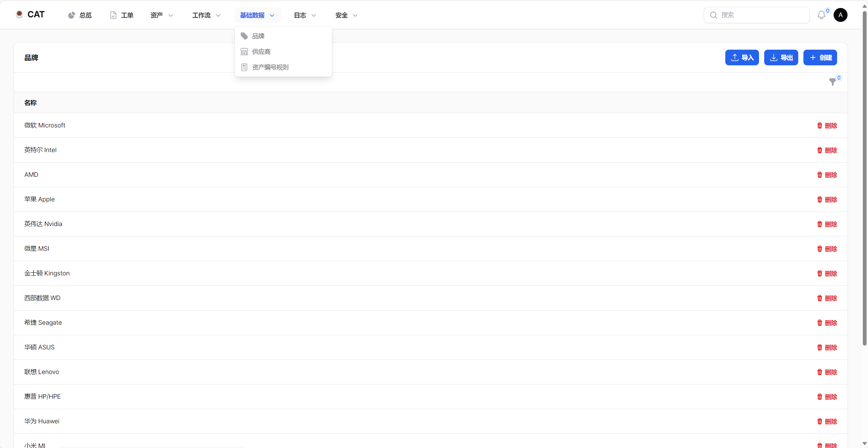Click the 导入 import button
The width and height of the screenshot is (868, 448).
pyautogui.click(x=742, y=58)
